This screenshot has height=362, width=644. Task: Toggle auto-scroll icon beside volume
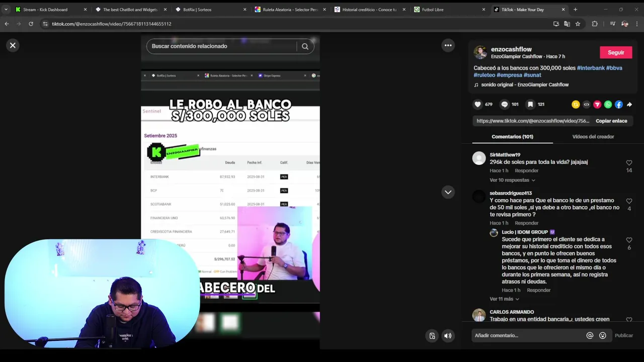click(432, 336)
